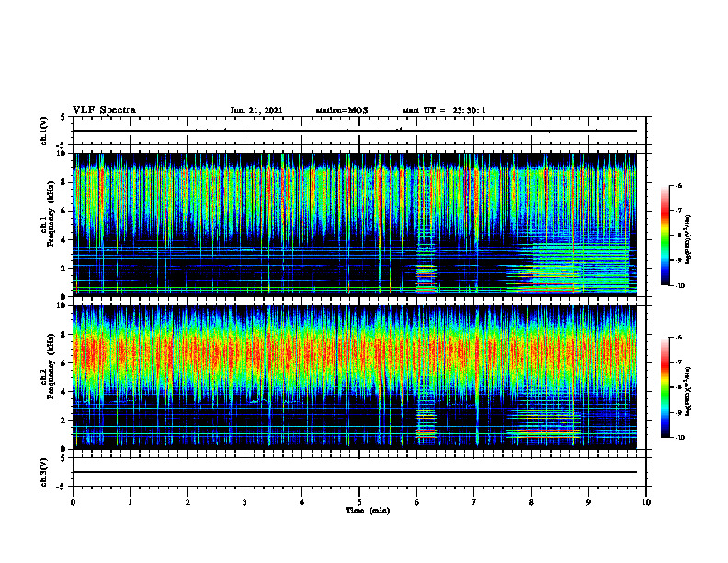Click the "start UT = 23:30: 1" header text
The height and width of the screenshot is (563, 728).
pos(444,110)
